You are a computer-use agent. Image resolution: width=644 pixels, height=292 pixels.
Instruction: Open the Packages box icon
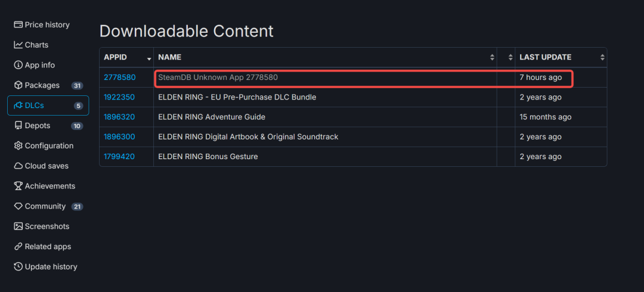[18, 85]
